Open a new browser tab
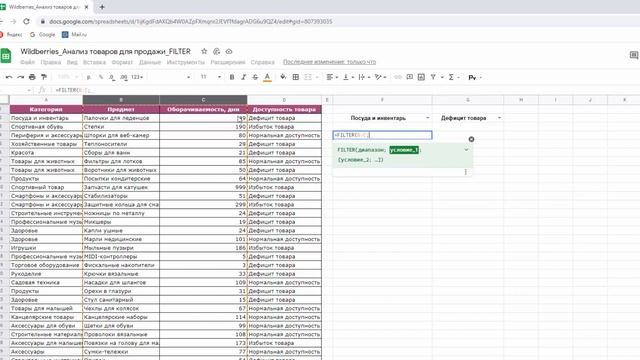 (102, 7)
